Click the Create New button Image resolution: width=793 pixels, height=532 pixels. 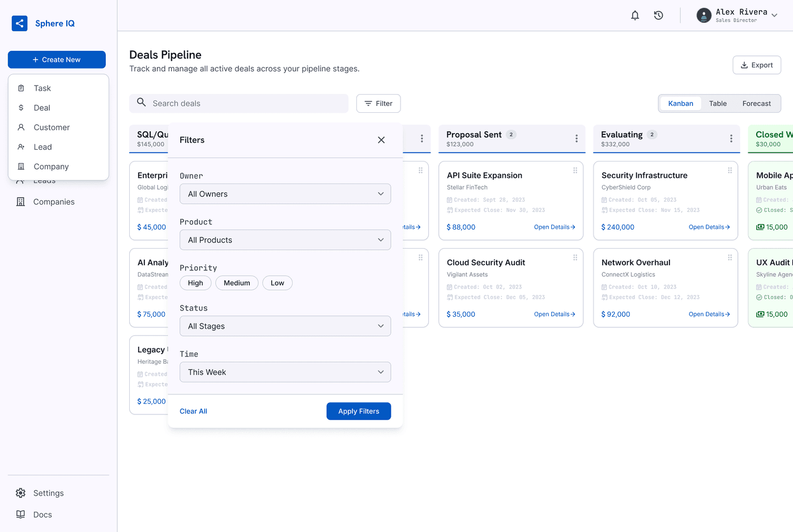click(x=57, y=59)
